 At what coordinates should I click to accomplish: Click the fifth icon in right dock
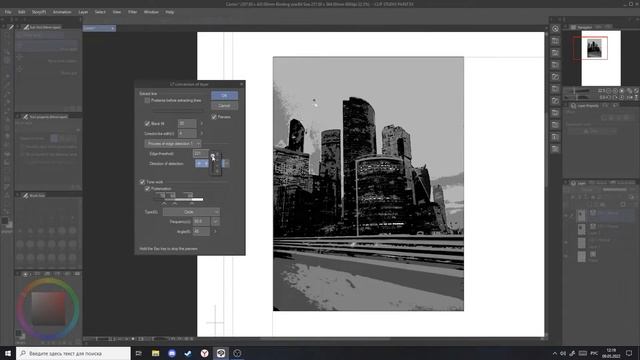coord(556,77)
